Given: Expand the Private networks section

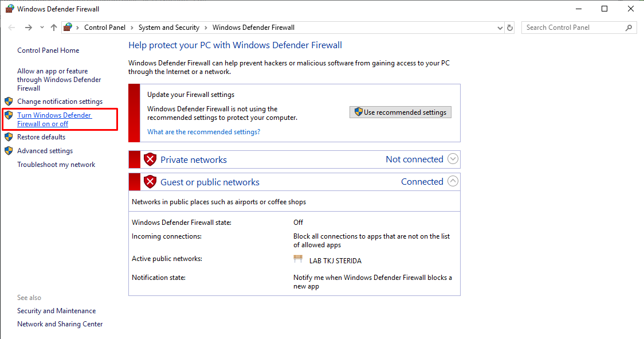Looking at the screenshot, I should [x=453, y=159].
